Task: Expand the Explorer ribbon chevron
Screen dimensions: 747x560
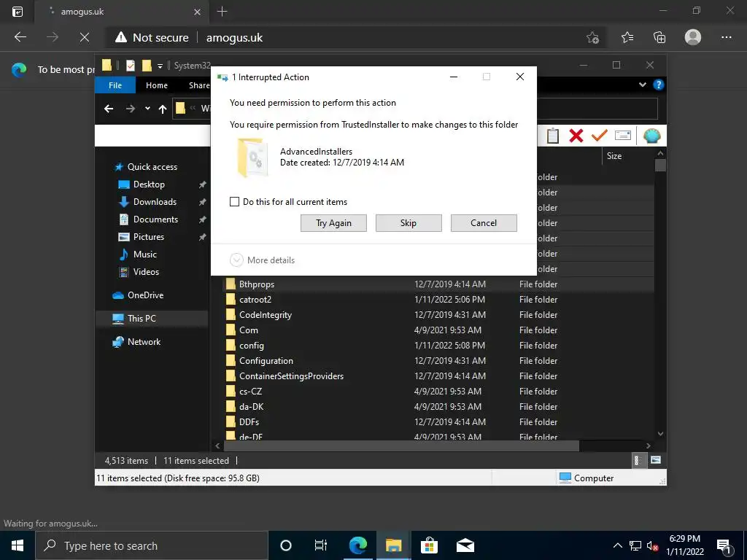Action: [x=642, y=85]
